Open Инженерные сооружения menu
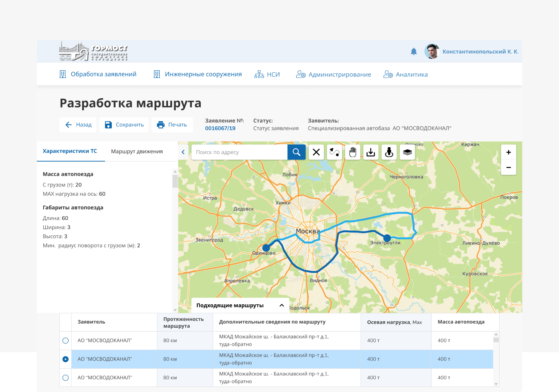 click(x=198, y=74)
